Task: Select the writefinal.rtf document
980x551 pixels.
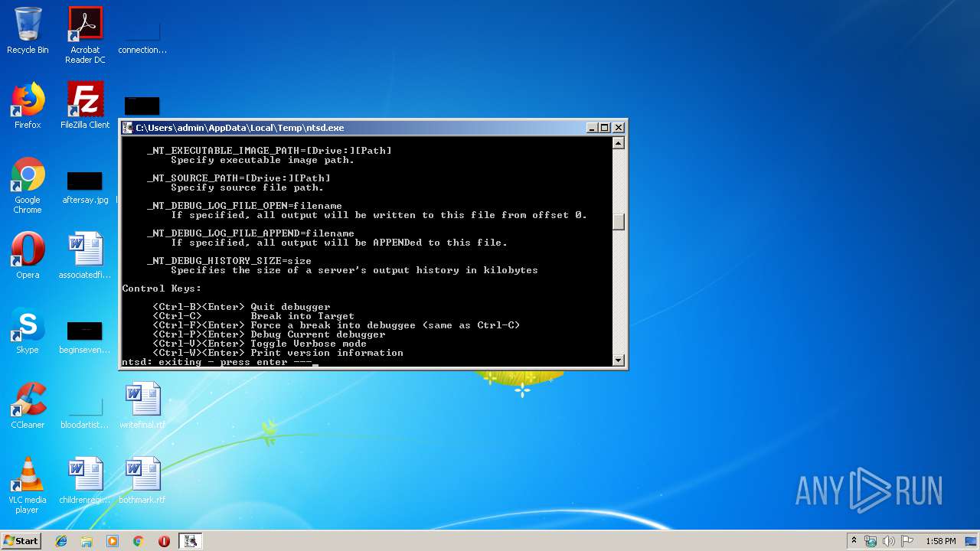Action: pos(142,406)
